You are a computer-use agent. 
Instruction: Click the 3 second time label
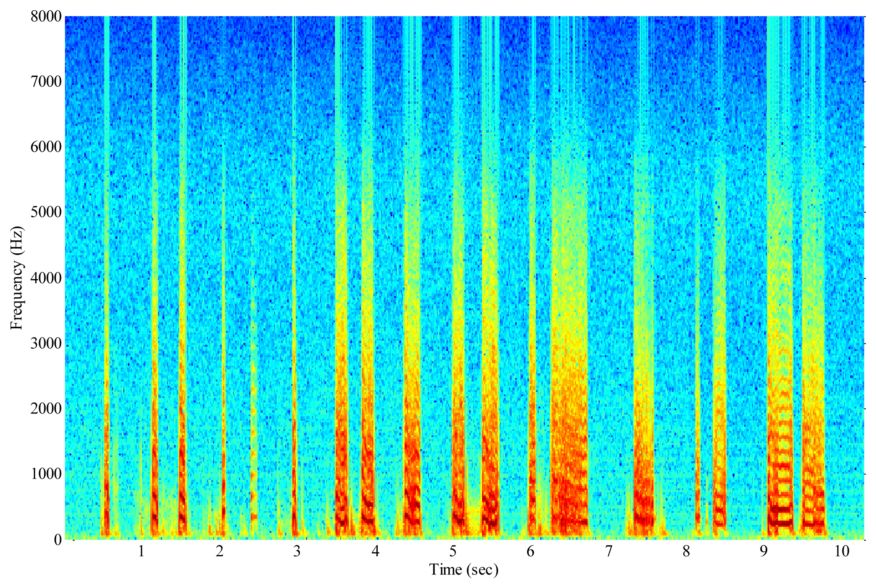point(297,552)
